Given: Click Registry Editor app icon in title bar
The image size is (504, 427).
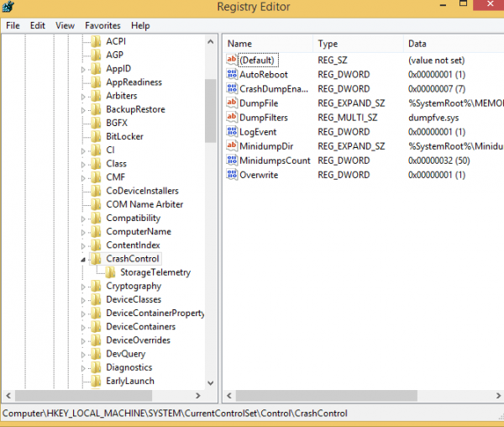Looking at the screenshot, I should (x=8, y=7).
